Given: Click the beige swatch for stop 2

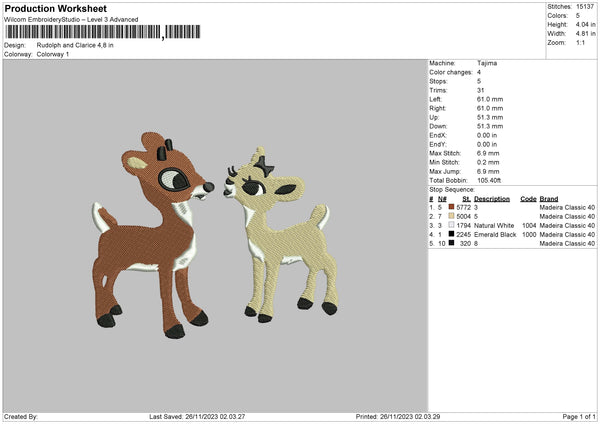Looking at the screenshot, I should coord(452,216).
